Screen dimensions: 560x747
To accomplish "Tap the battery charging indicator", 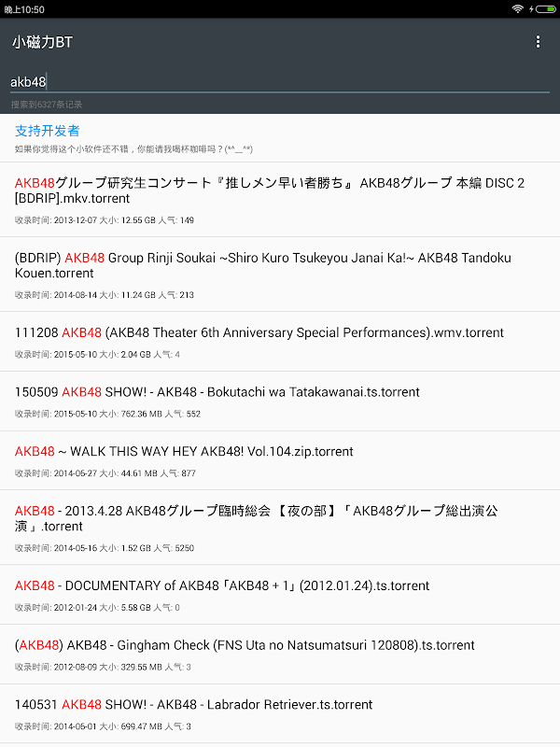I will 542,9.
